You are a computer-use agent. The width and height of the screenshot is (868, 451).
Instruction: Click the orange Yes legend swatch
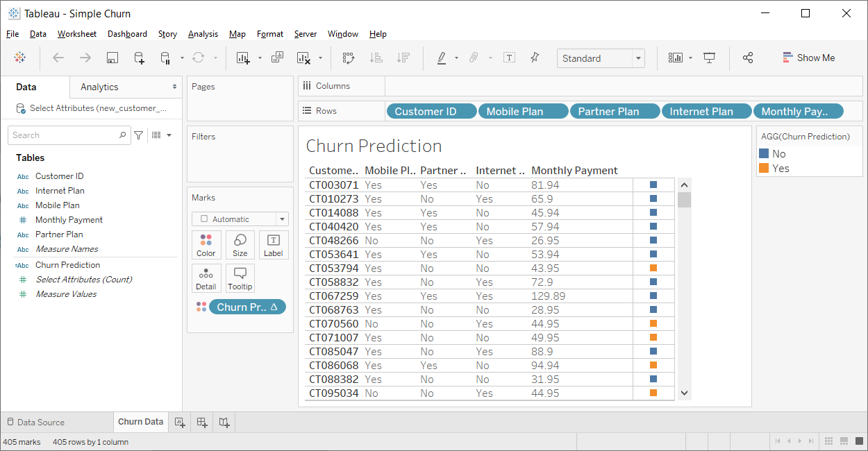(764, 168)
